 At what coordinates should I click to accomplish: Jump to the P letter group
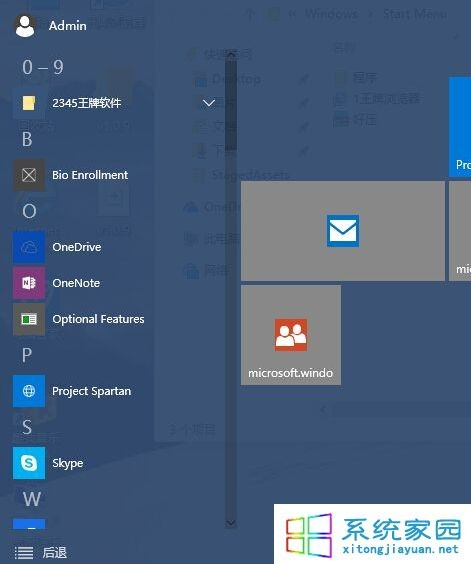click(27, 355)
